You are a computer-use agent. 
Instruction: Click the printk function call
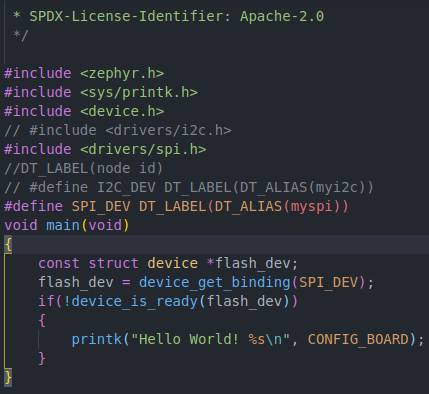click(x=97, y=340)
